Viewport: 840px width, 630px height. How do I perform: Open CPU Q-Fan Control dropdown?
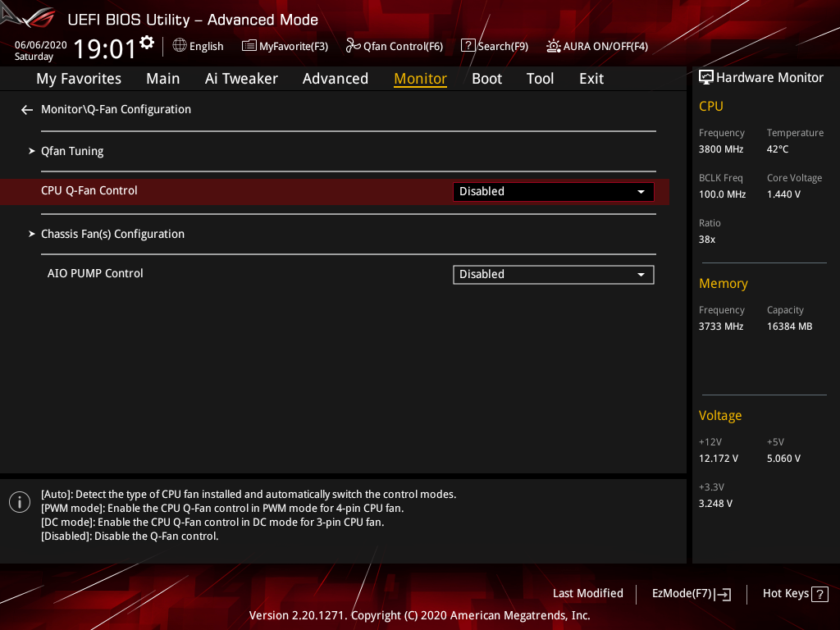point(554,192)
